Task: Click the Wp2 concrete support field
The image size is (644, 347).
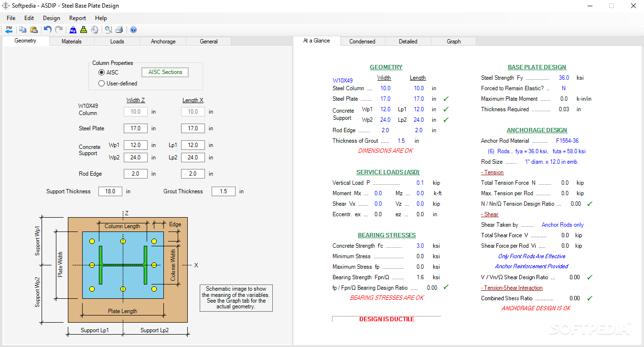Action: (136, 158)
